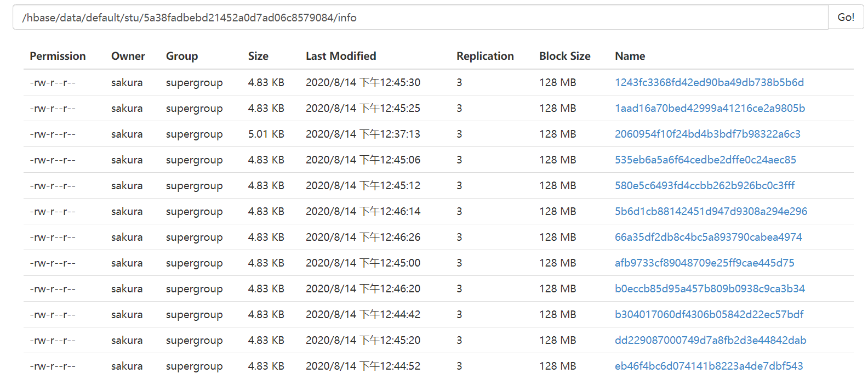
Task: Open file 535eb6a5a6f64cedbe2dffe0c24aec85
Action: [705, 160]
